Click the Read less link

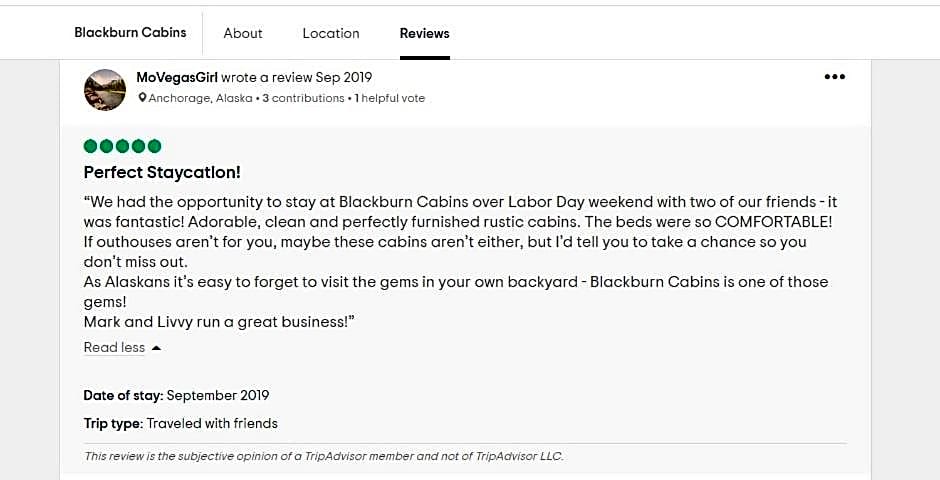click(x=114, y=348)
